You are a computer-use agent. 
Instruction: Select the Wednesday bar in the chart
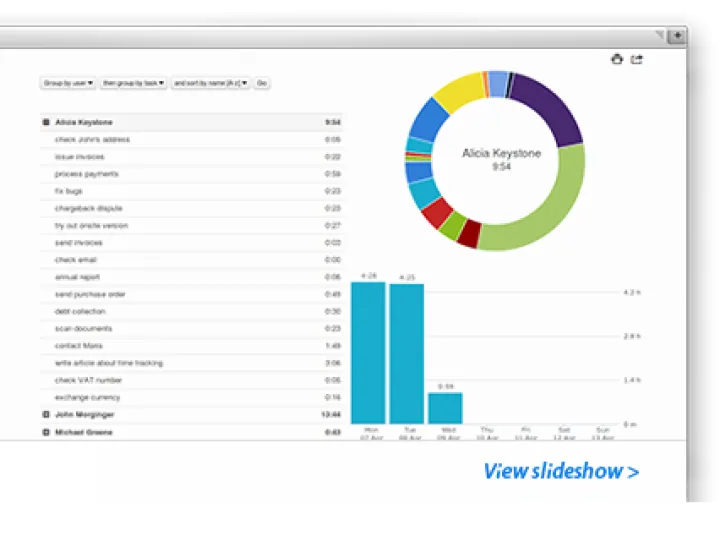445,407
